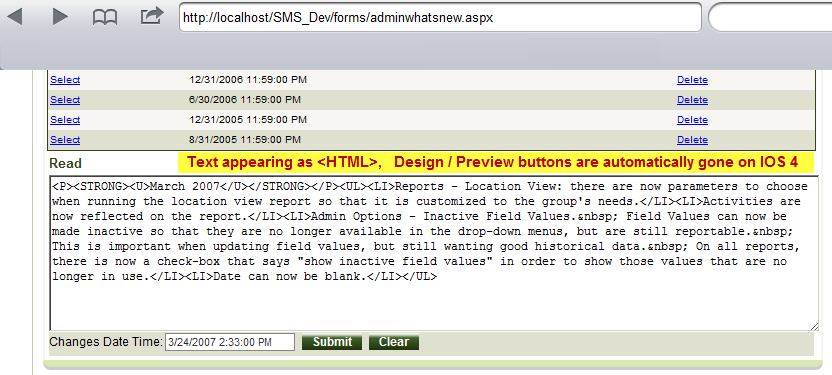The height and width of the screenshot is (375, 832).
Task: Select the 12/31/2005 entry
Action: point(65,120)
